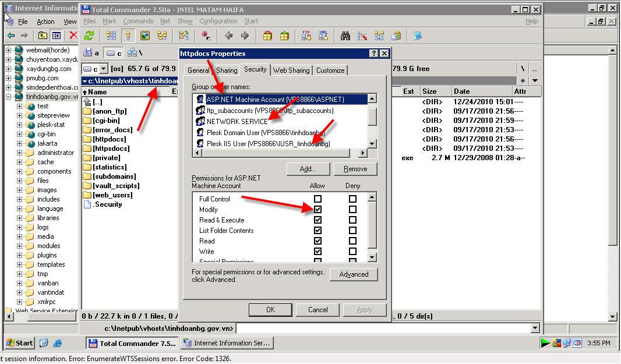The width and height of the screenshot is (621, 364).
Task: Select NETWORK SERVICE in user names list
Action: pos(237,122)
